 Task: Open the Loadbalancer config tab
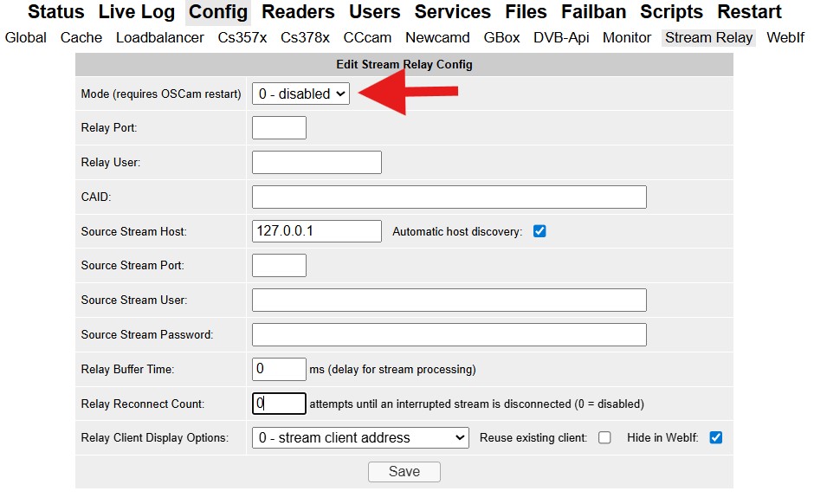[x=159, y=38]
